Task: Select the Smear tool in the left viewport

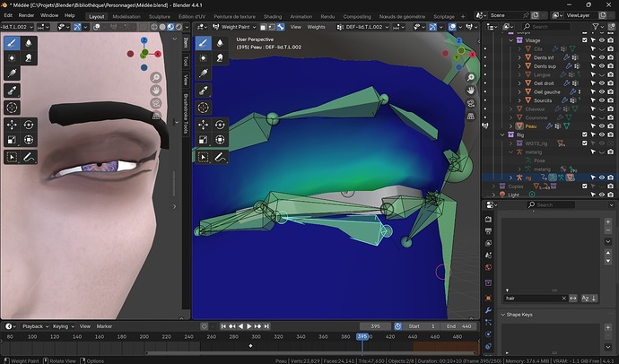Action: 29,58
